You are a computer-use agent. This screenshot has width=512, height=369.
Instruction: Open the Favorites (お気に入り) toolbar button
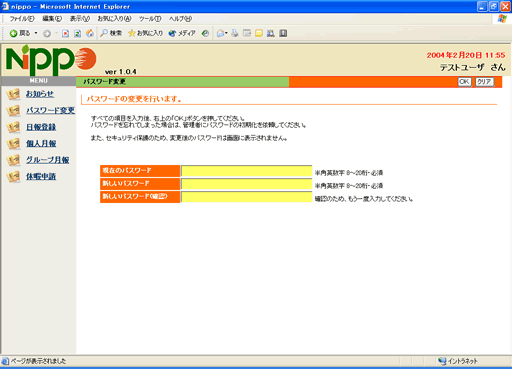click(x=145, y=33)
